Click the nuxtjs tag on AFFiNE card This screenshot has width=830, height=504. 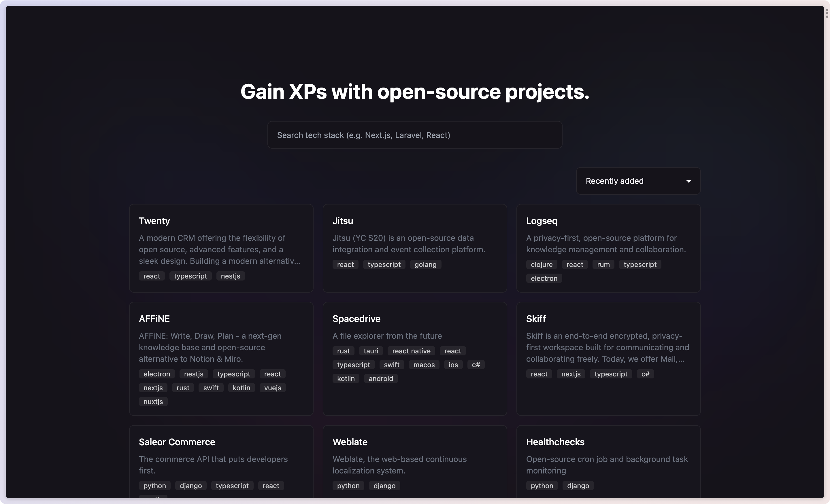point(153,402)
